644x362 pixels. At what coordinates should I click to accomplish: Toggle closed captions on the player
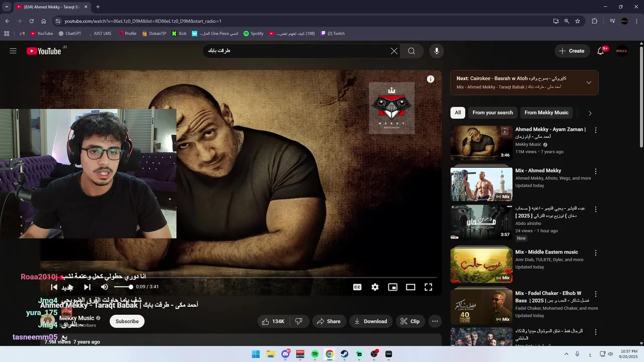(357, 287)
